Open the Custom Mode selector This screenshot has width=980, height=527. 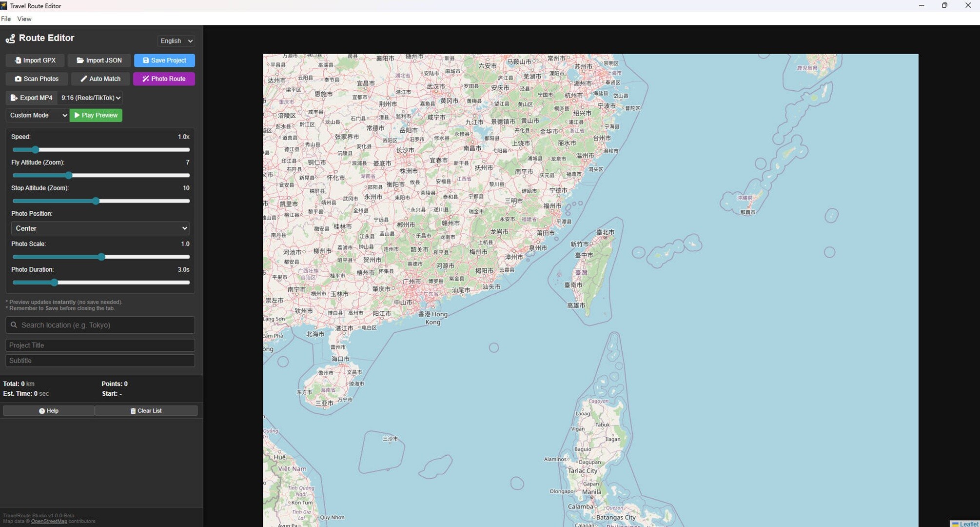(38, 115)
